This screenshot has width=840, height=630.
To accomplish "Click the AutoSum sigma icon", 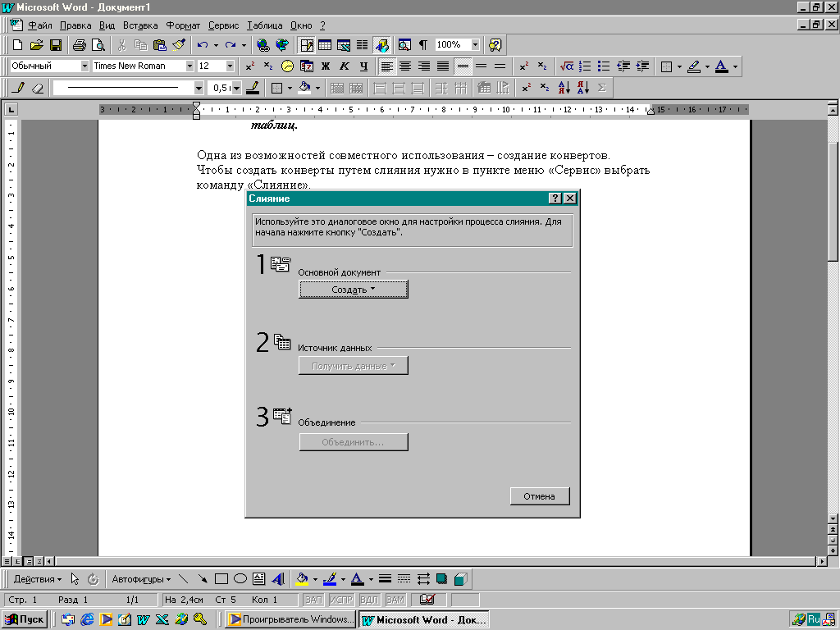I will [x=601, y=87].
